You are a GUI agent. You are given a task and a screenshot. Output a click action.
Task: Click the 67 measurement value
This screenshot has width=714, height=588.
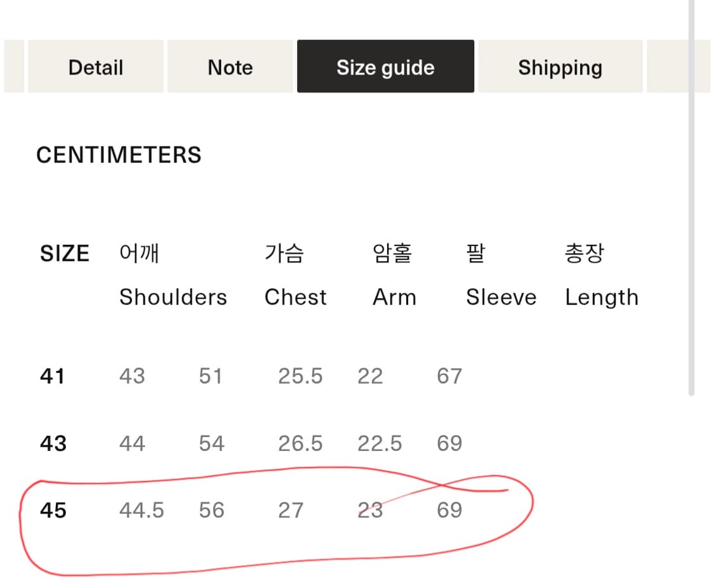(x=449, y=376)
